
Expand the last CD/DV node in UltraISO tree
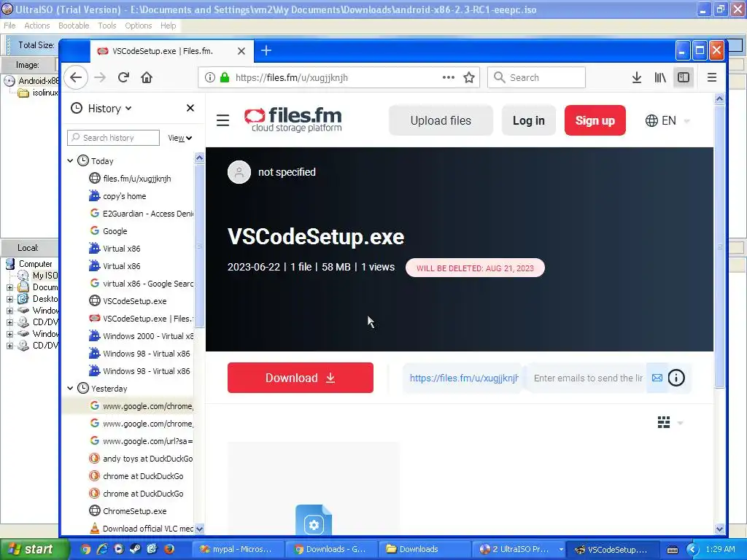coord(9,346)
